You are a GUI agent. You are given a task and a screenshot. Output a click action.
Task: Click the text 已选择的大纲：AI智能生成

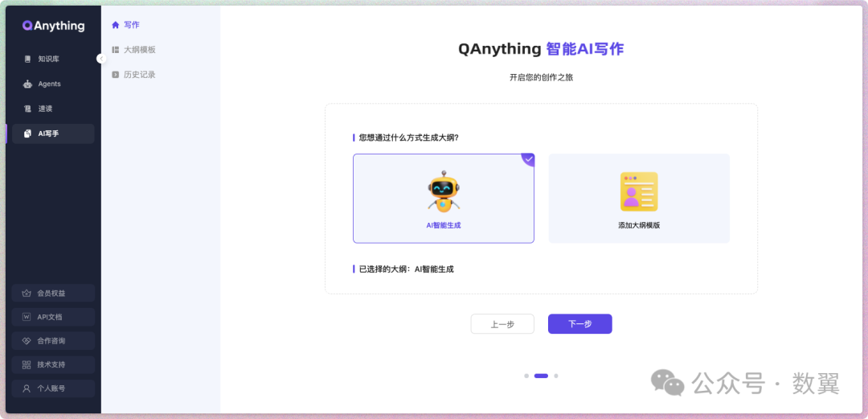pos(407,269)
